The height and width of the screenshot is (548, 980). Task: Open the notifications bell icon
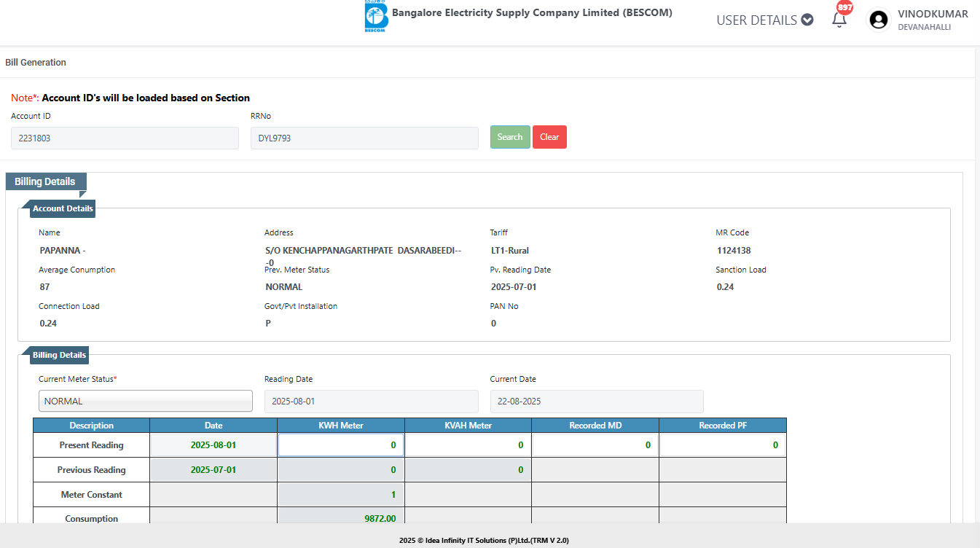click(x=839, y=20)
